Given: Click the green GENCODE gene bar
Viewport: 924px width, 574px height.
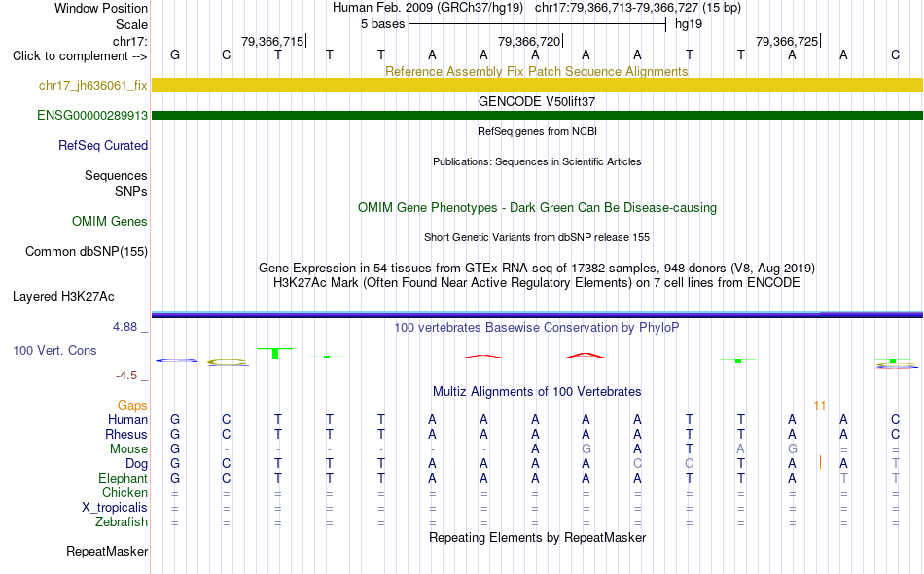Looking at the screenshot, I should pyautogui.click(x=538, y=116).
